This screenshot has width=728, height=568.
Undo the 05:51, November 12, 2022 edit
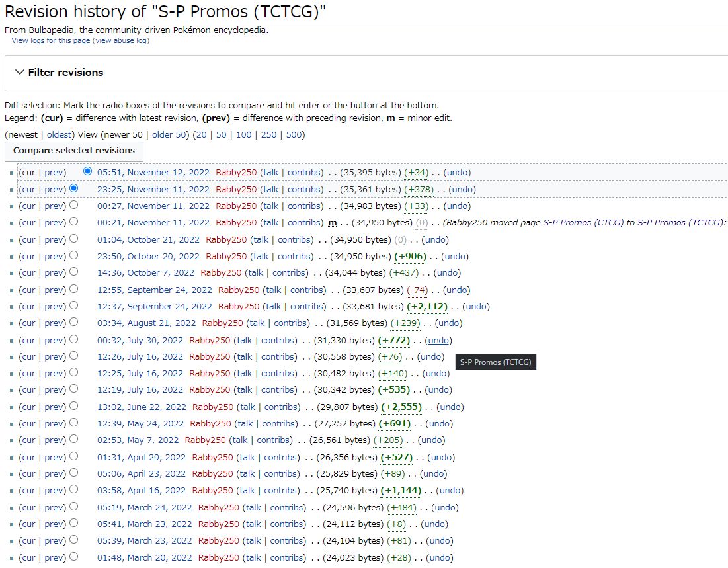[458, 173]
